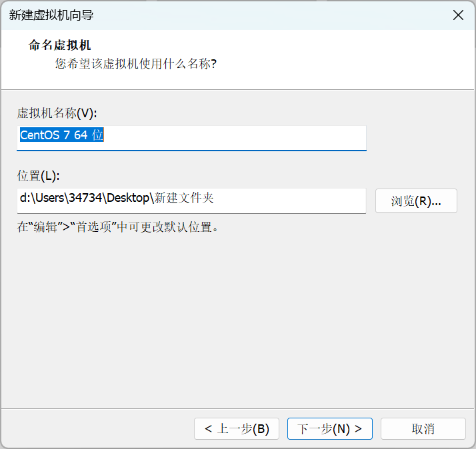Image resolution: width=476 pixels, height=449 pixels.
Task: Click the location path input field
Action: click(191, 201)
